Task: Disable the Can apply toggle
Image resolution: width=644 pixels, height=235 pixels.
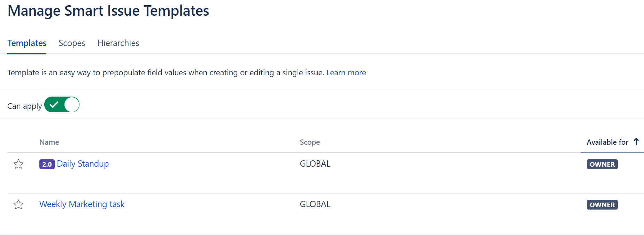Action: pos(62,105)
